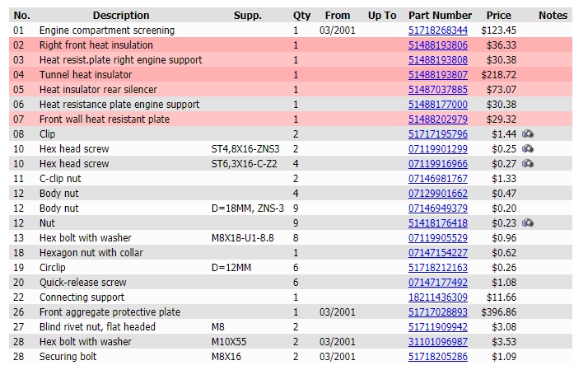Image resolution: width=588 pixels, height=370 pixels.
Task: Open part number 51487037885 link
Action: [x=438, y=90]
